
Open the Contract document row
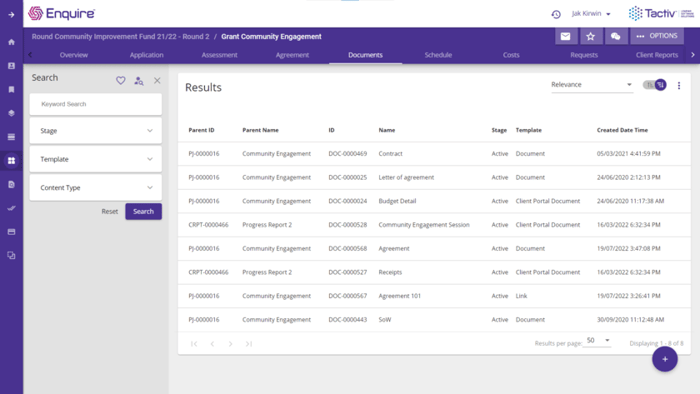[434, 153]
